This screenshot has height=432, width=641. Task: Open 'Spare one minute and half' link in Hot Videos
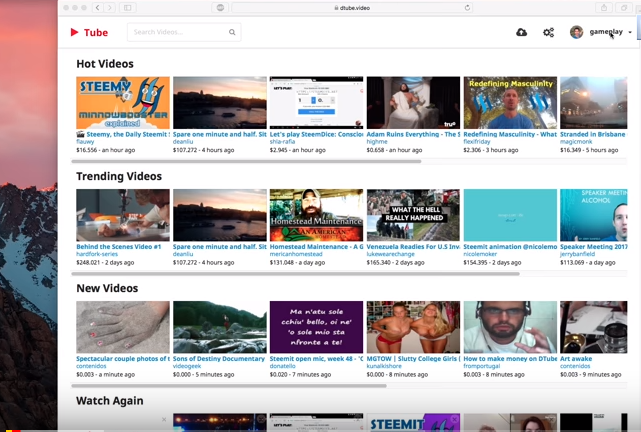(x=220, y=134)
